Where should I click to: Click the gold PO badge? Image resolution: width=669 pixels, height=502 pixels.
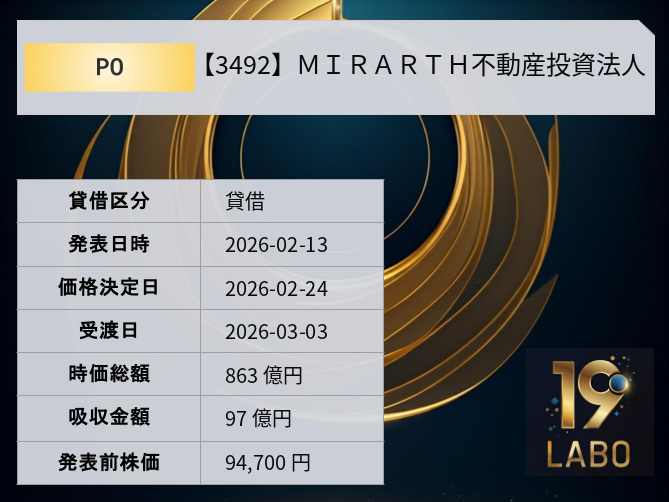109,67
